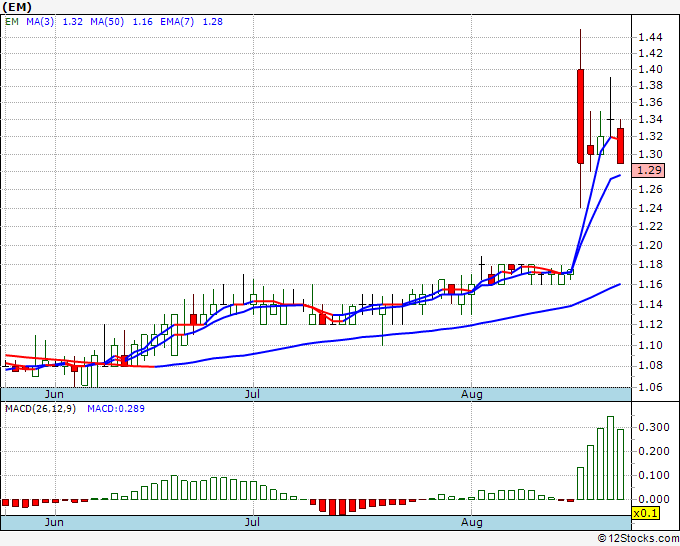Viewport: 680px width, 546px height.
Task: Click the 0.000 MACD axis label
Action: pos(654,500)
